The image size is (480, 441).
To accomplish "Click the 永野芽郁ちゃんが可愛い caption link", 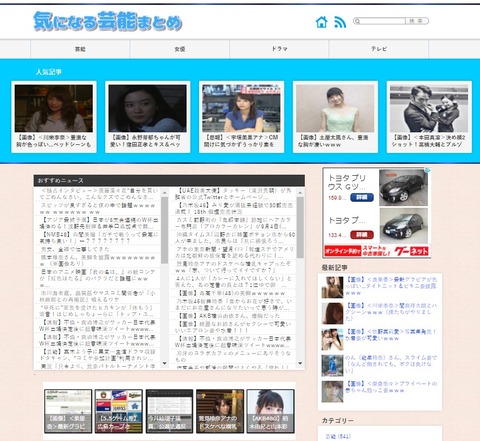I will point(146,141).
